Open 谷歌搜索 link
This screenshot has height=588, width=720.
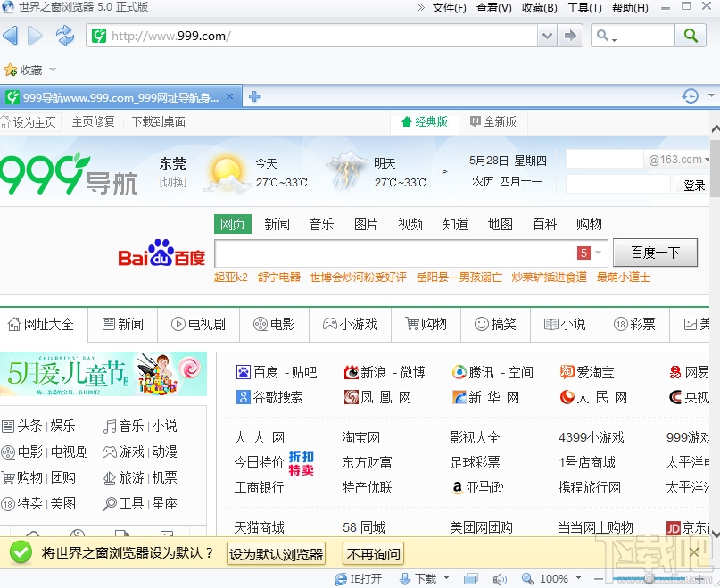[269, 397]
